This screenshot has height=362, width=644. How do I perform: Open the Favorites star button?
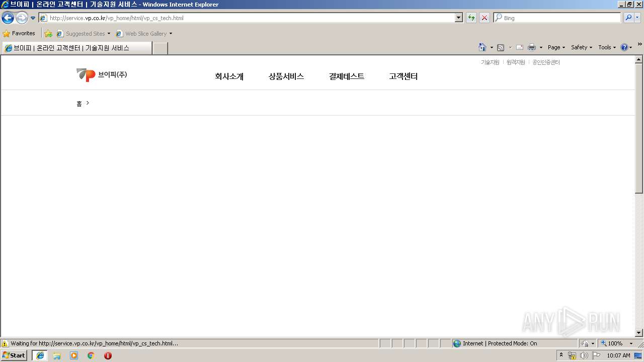click(19, 33)
